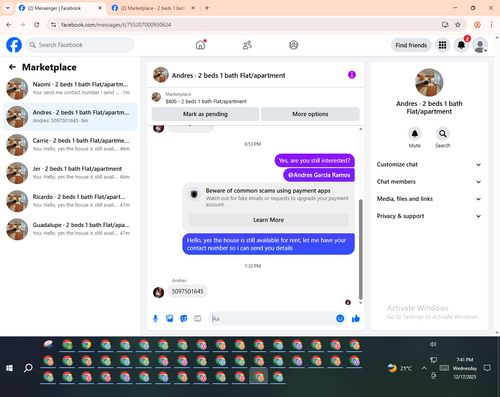Click the chat conversation scrollbar

[x=360, y=249]
